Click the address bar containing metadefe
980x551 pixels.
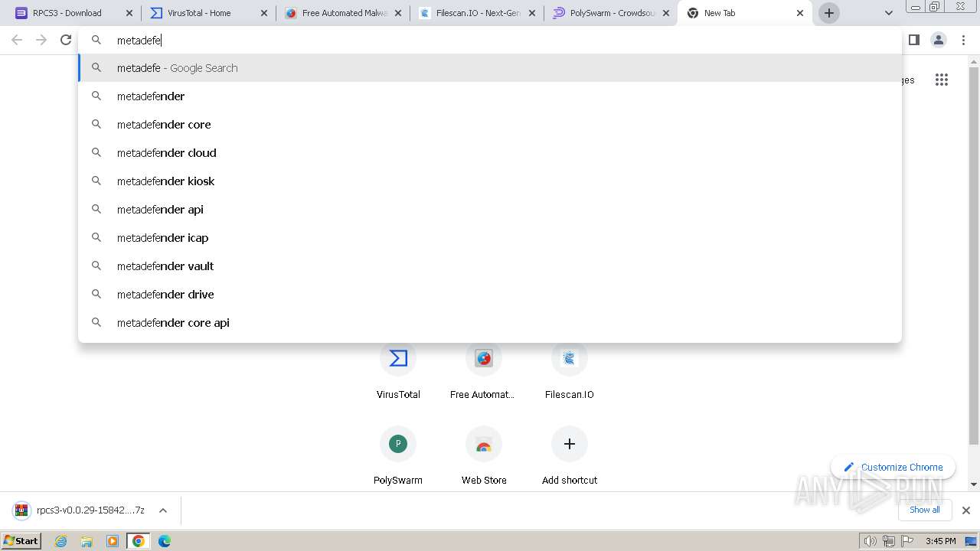(x=490, y=40)
